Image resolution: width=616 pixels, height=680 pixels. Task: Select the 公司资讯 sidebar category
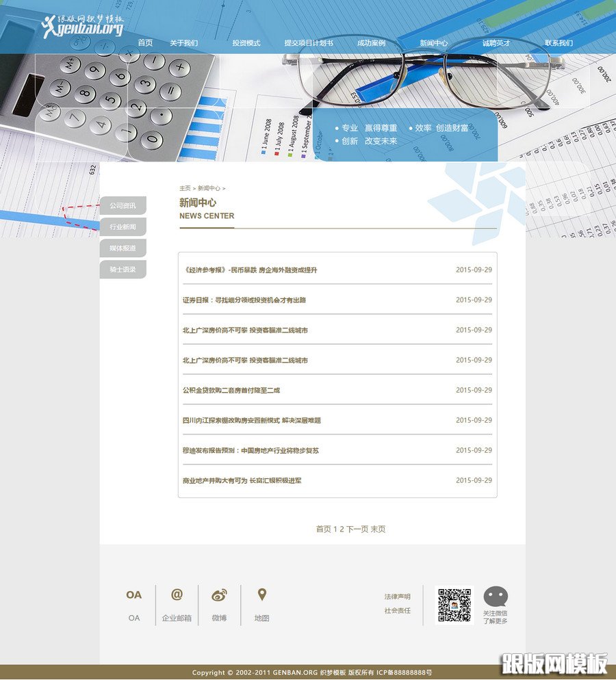[123, 205]
